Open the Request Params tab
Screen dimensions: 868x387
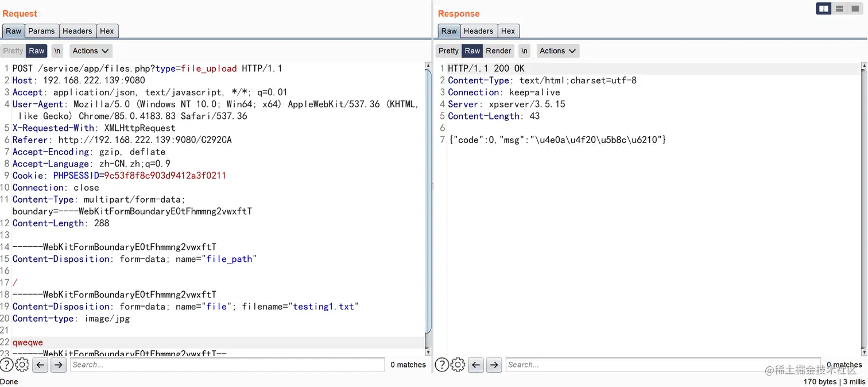pos(41,31)
